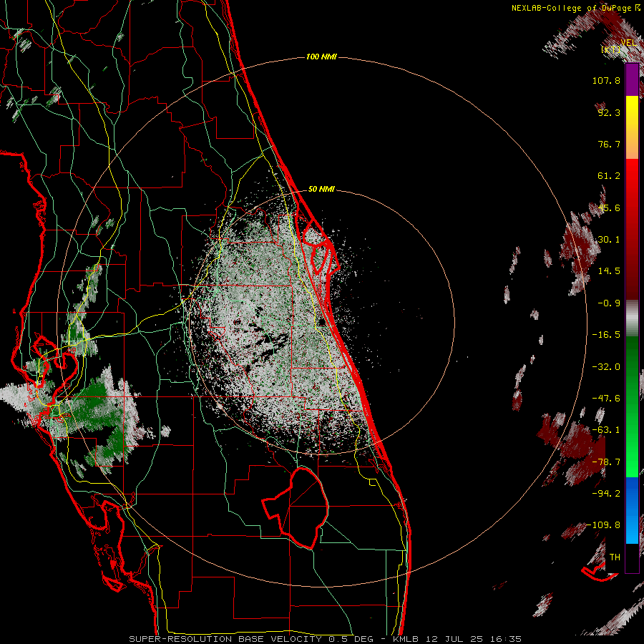Pick the green segment of the color bar
Viewport: 644px width, 644px height.
coord(632,406)
